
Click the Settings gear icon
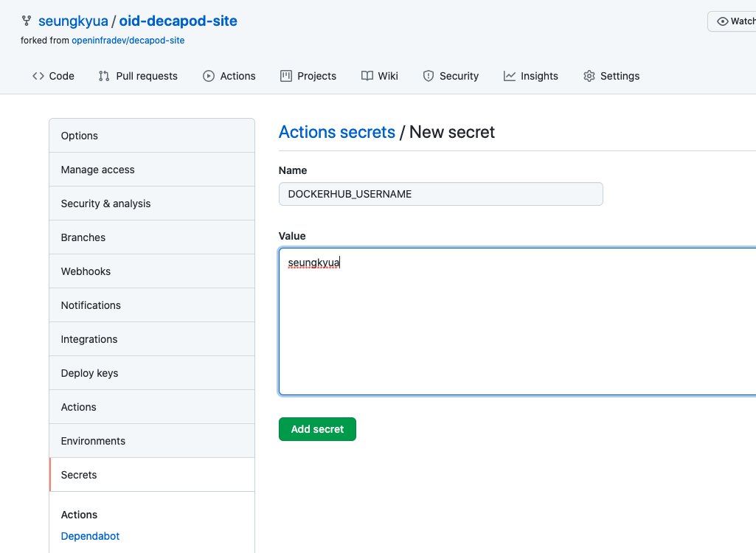point(589,76)
